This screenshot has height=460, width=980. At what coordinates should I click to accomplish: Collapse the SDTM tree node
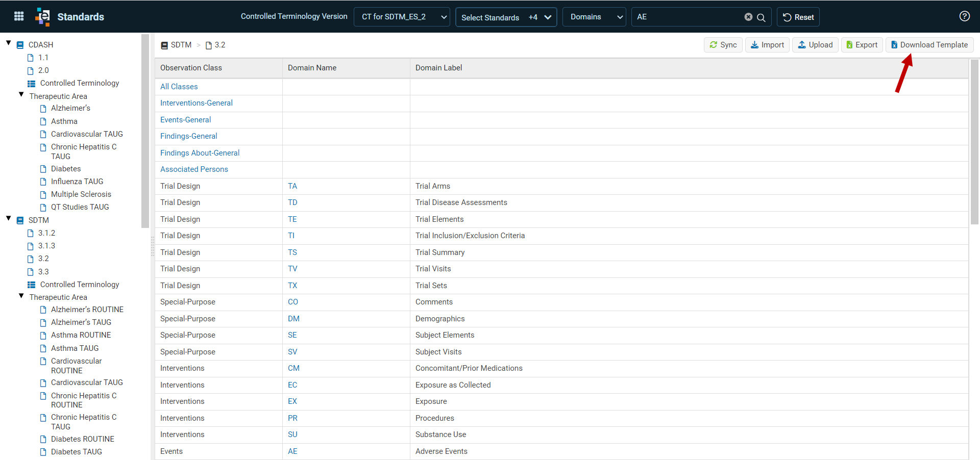(8, 218)
